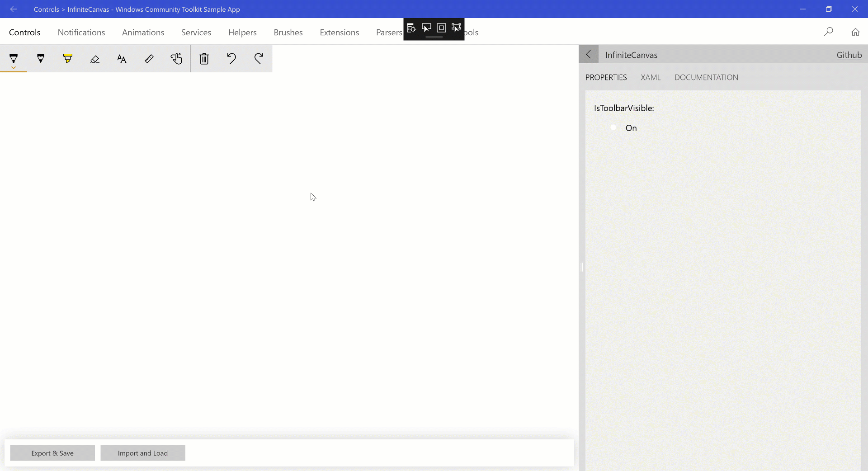Open the Github link
The height and width of the screenshot is (471, 868).
tap(849, 55)
